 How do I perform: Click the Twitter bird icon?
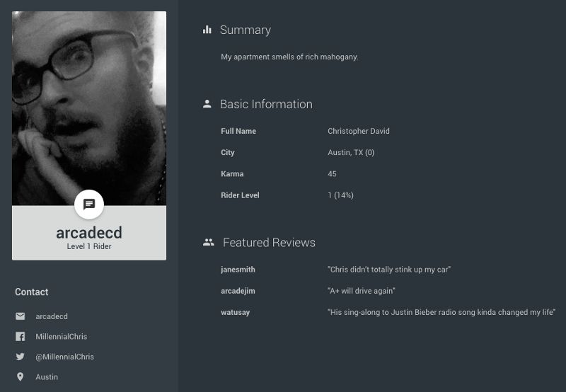21,357
